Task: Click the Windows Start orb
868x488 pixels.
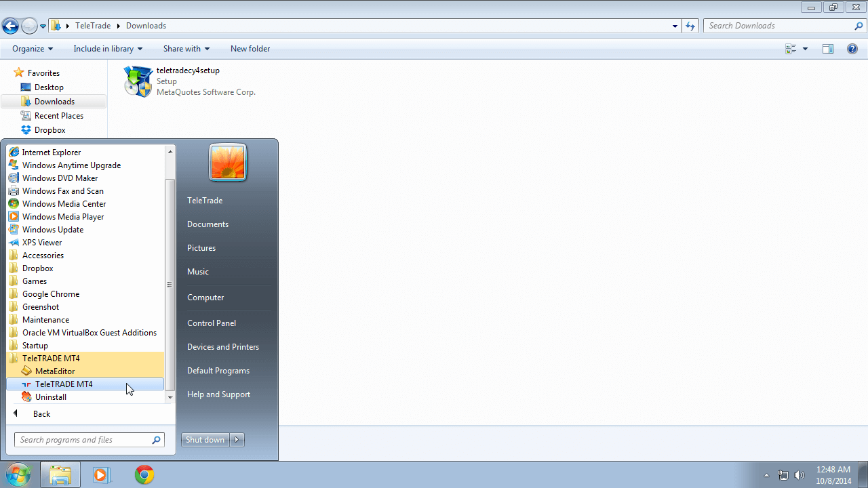Action: click(x=18, y=474)
